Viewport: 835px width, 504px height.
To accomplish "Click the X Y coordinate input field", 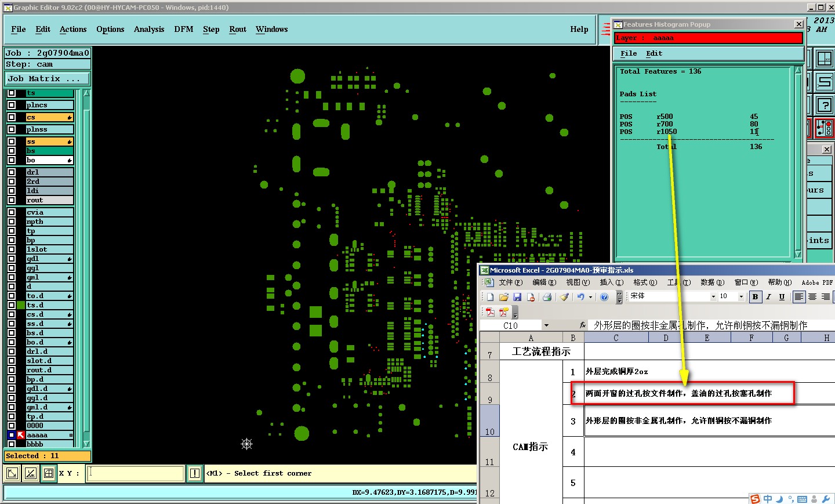I will 136,474.
